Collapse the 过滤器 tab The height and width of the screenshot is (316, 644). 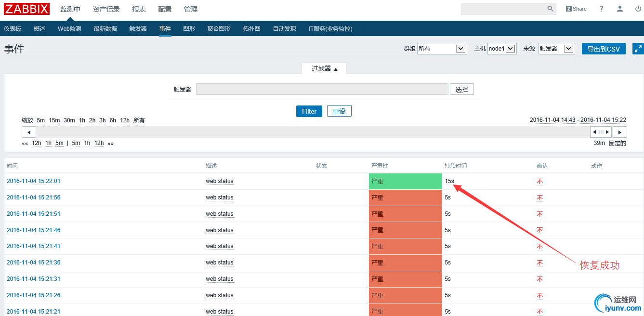(x=324, y=69)
